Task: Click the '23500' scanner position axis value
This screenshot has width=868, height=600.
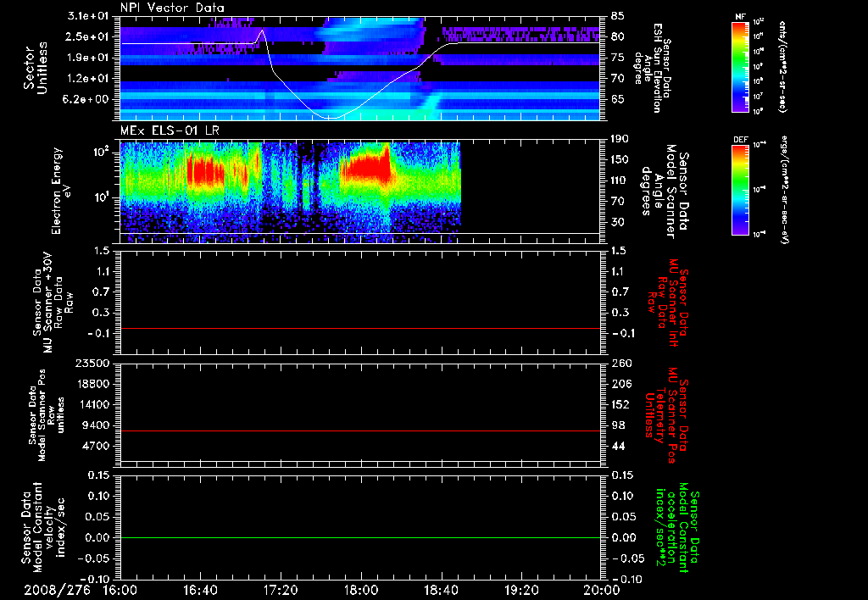Action: point(92,363)
